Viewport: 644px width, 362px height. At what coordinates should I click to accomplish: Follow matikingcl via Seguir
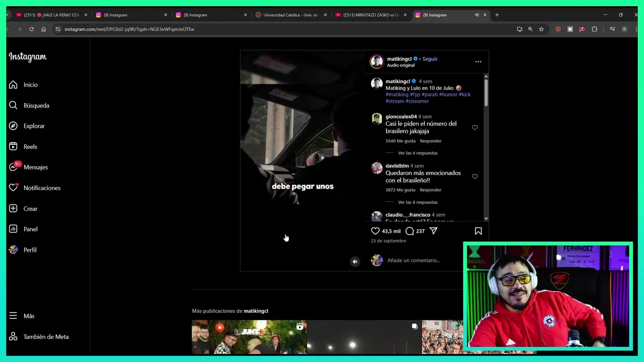pyautogui.click(x=430, y=59)
